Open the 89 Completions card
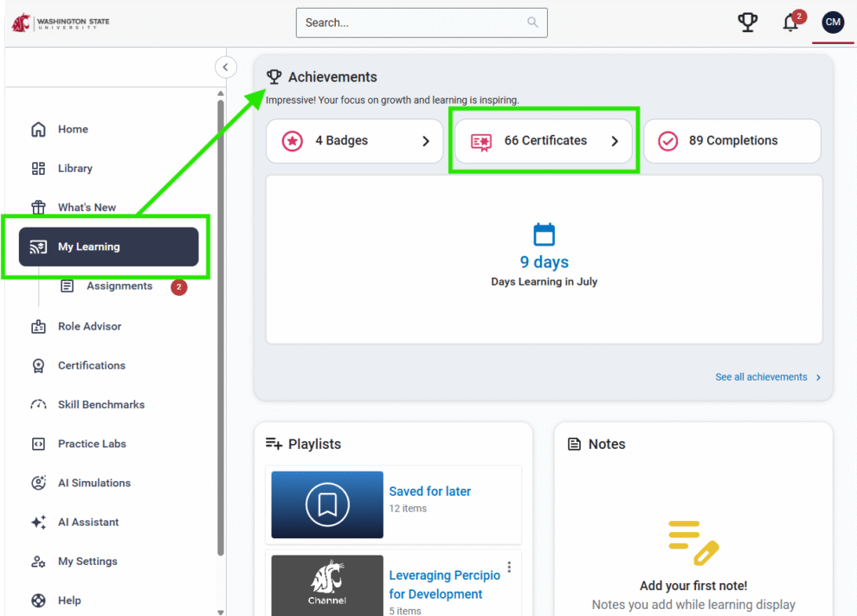The image size is (857, 616). (x=731, y=141)
